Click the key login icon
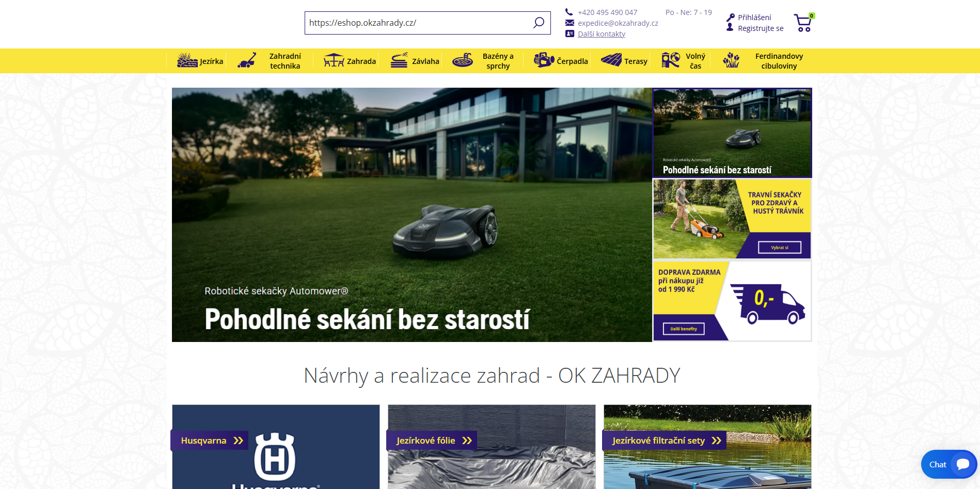980x489 pixels. (730, 18)
